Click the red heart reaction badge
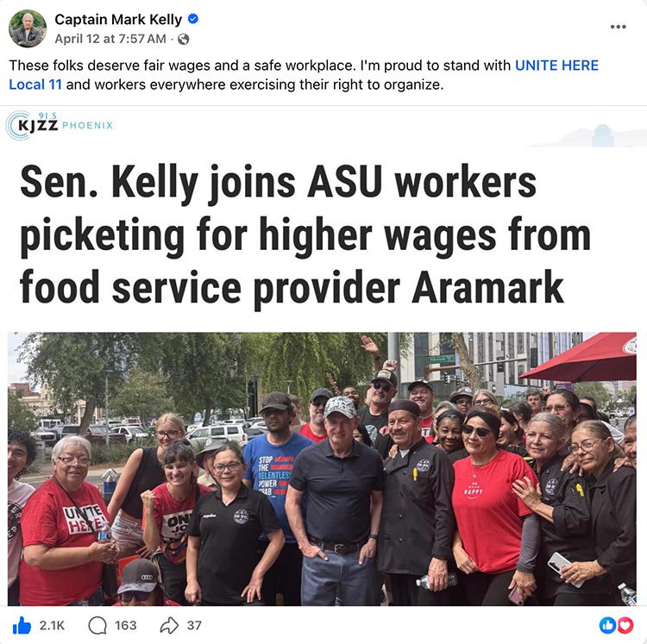Image resolution: width=647 pixels, height=644 pixels. [625, 625]
